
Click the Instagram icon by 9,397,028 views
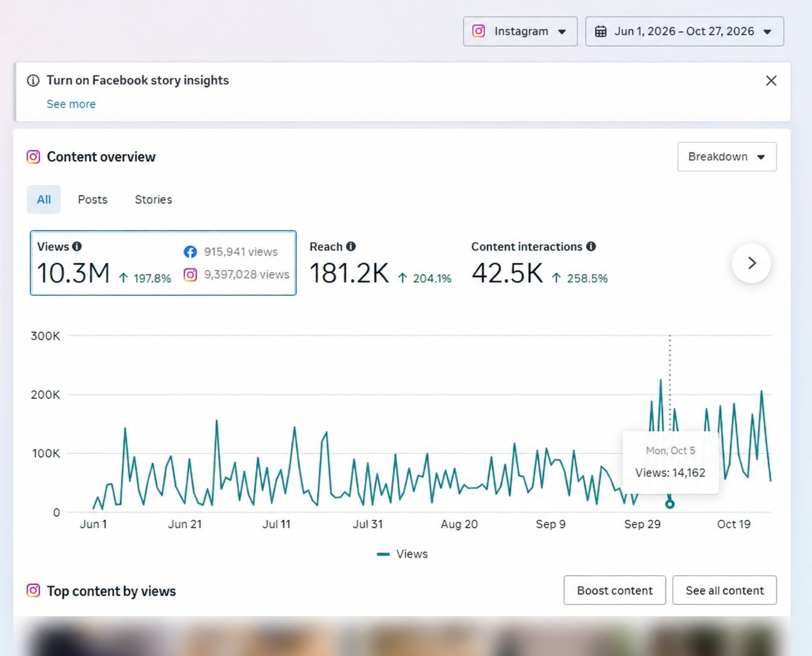pyautogui.click(x=190, y=274)
